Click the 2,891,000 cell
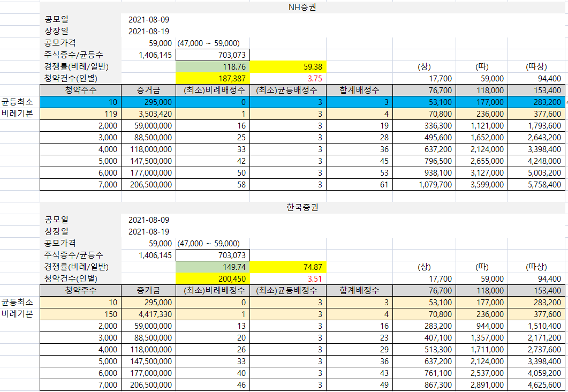 pyautogui.click(x=482, y=385)
